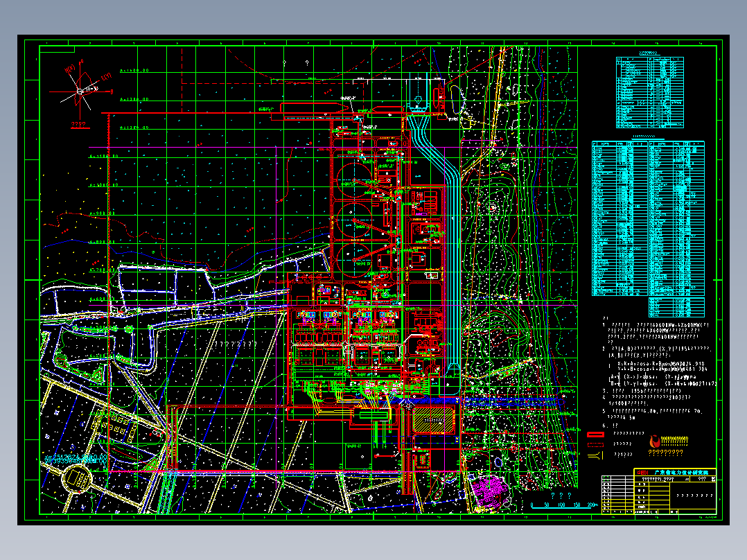Screen dimensions: 747x560
Task: Click the orange flame logo watermark
Action: click(x=656, y=441)
